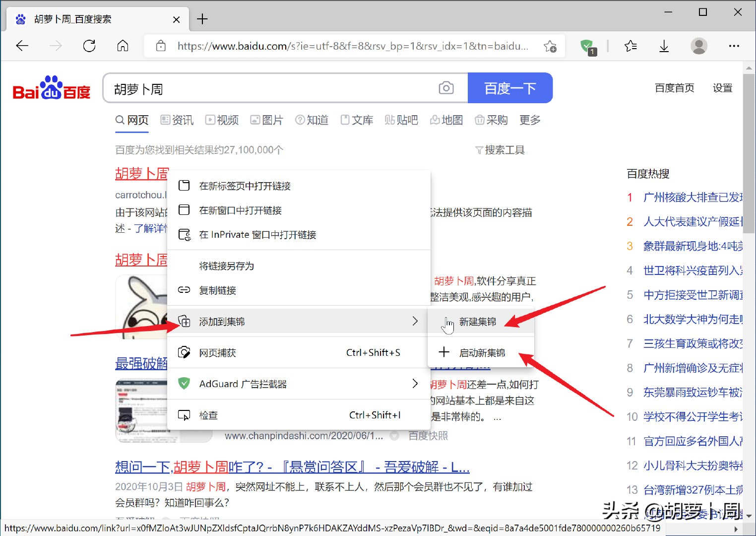Click the 百度一下 search button
The width and height of the screenshot is (756, 536).
[510, 88]
